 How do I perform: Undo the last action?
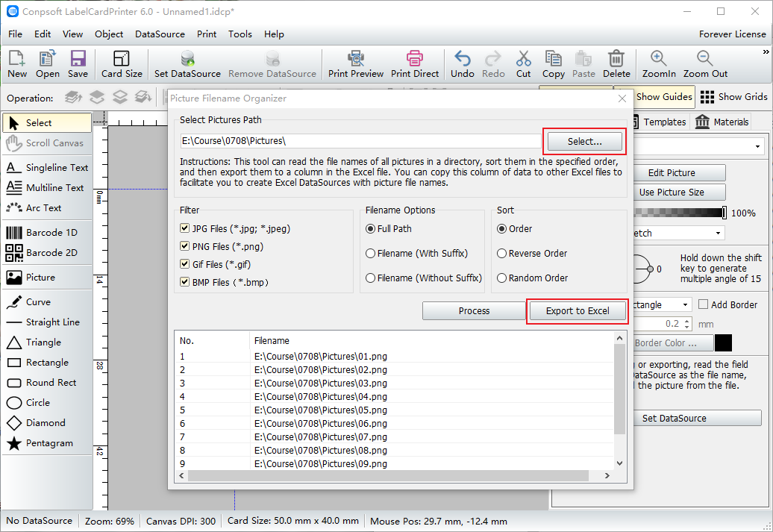coord(463,64)
